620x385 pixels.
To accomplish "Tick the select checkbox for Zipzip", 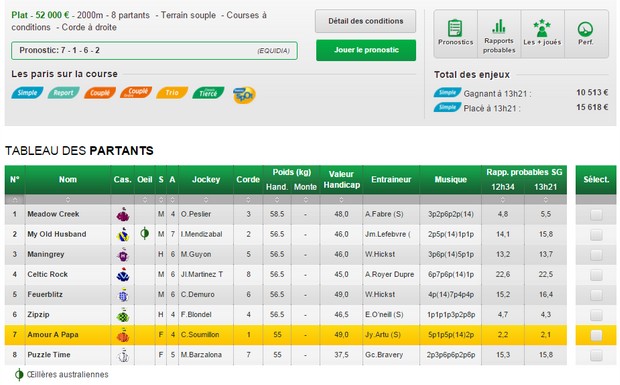I will click(596, 315).
